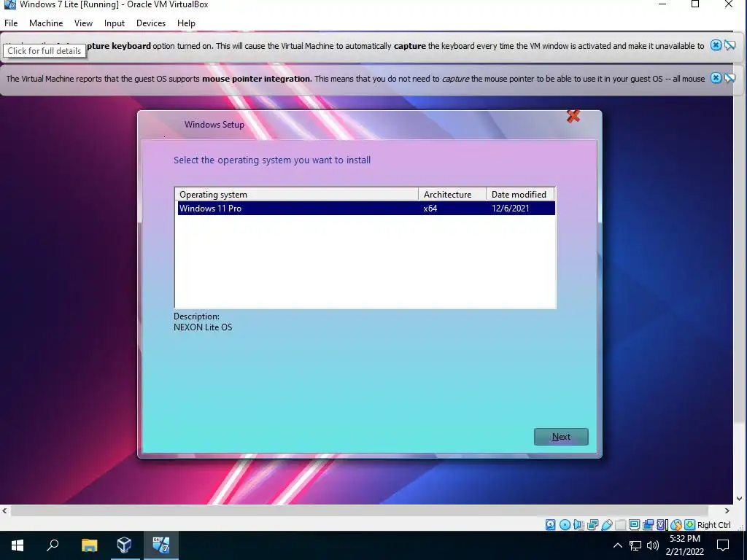Open the Action Center notifications icon
The height and width of the screenshot is (560, 747).
coord(723,545)
